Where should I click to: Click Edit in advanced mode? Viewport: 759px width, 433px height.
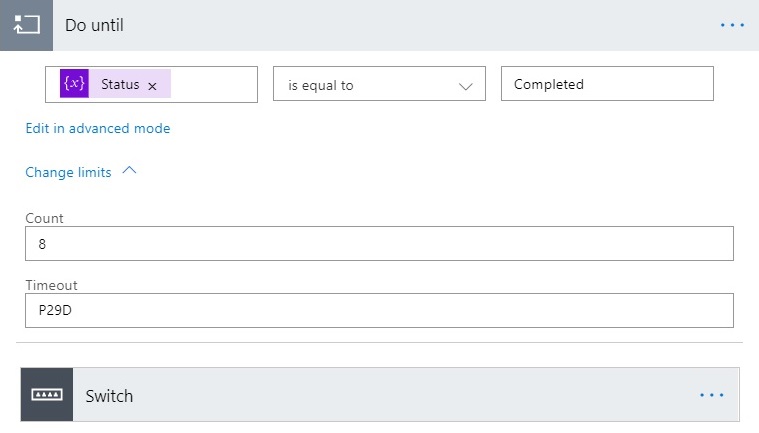point(98,128)
